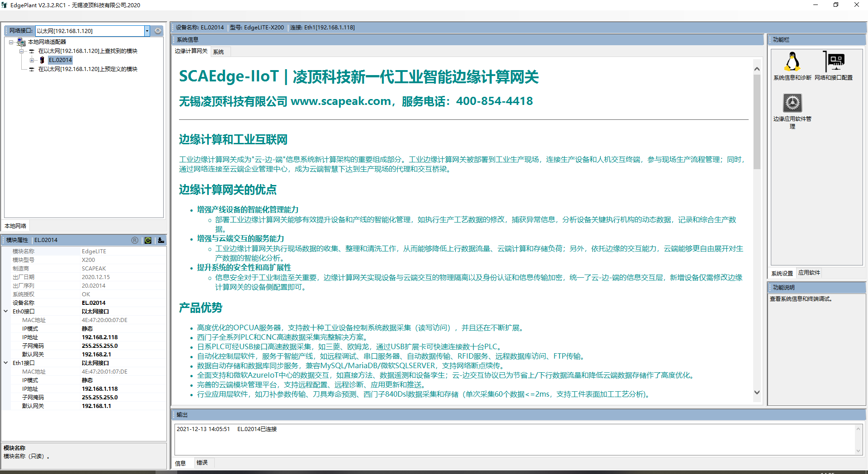The height and width of the screenshot is (474, 868).
Task: Click the 型号: EdgeLITE-X200 header label
Action: [257, 28]
